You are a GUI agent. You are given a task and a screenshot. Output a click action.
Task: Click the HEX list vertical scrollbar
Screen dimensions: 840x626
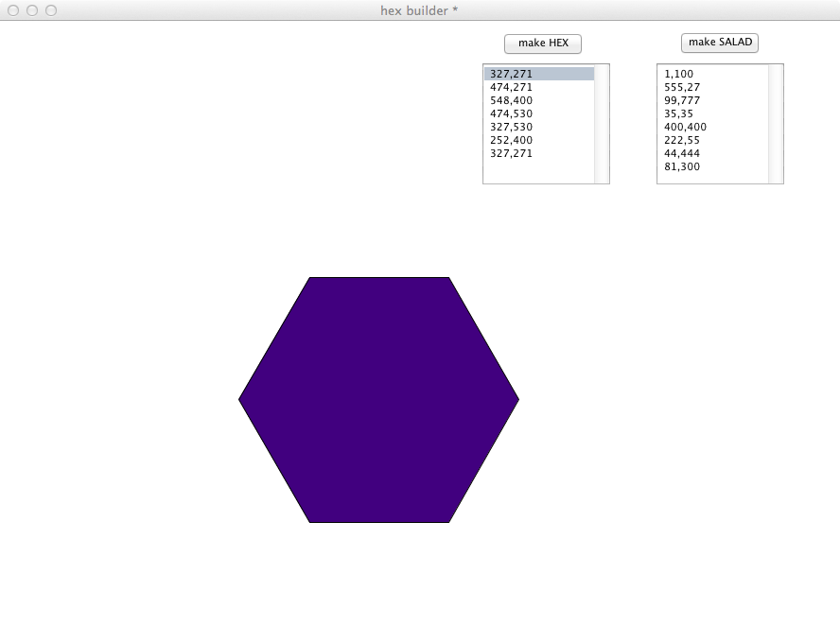click(x=602, y=124)
